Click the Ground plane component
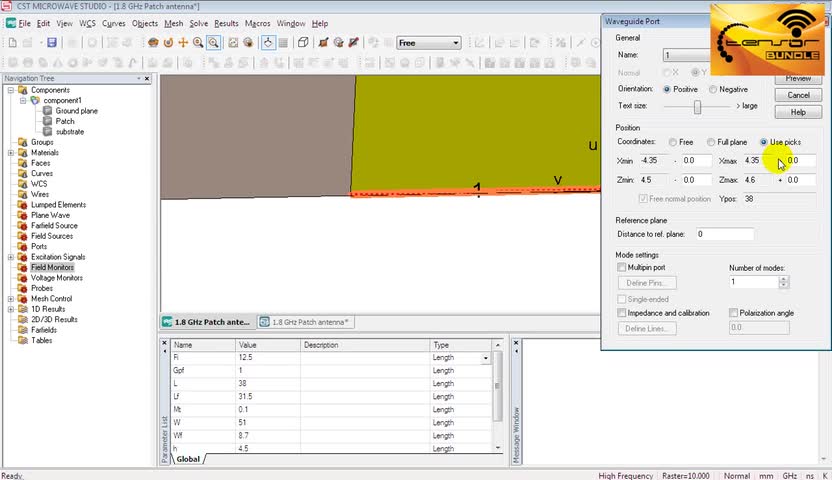Screen dimensions: 832x480 coord(76,111)
